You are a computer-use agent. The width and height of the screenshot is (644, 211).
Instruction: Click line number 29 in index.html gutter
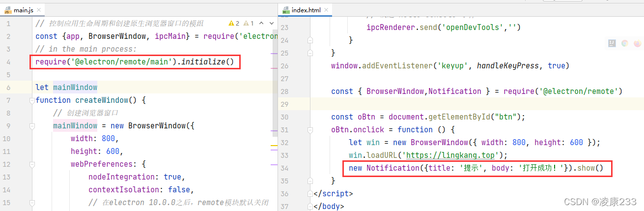tap(284, 104)
